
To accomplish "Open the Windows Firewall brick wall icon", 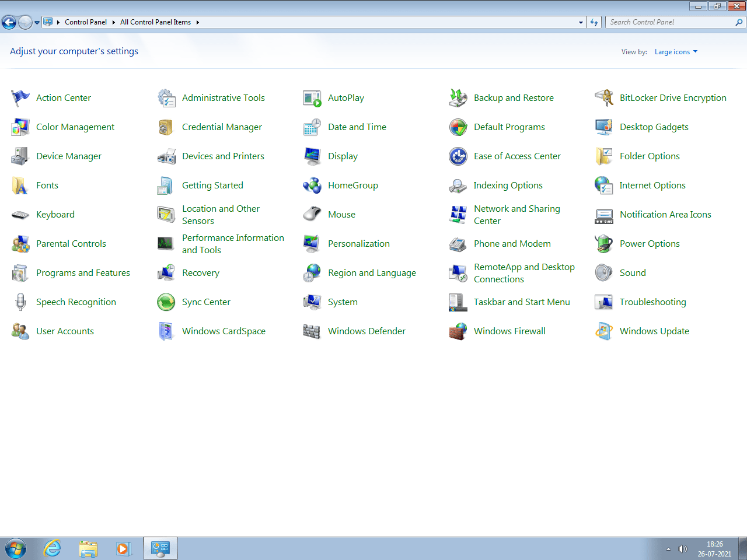I will tap(458, 331).
